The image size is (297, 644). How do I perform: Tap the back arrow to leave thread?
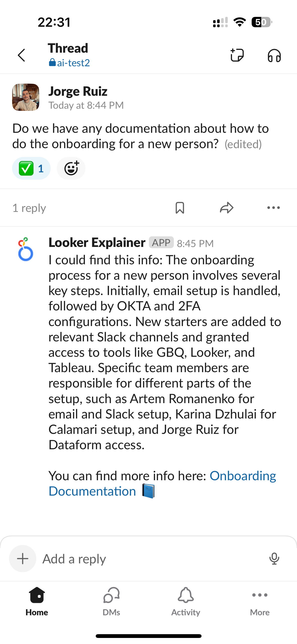pyautogui.click(x=22, y=55)
